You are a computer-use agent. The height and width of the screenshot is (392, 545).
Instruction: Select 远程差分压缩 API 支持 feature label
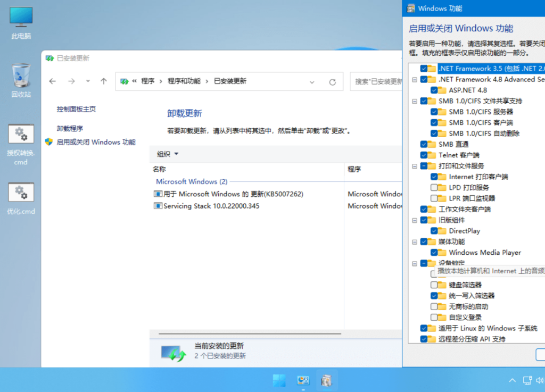[472, 339]
